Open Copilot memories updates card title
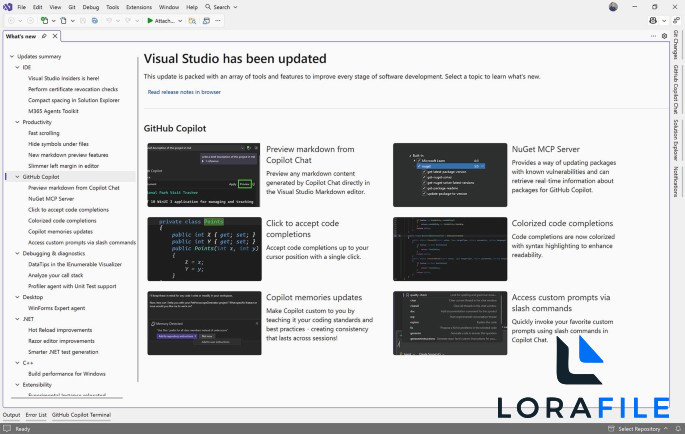685x434 pixels. click(314, 297)
